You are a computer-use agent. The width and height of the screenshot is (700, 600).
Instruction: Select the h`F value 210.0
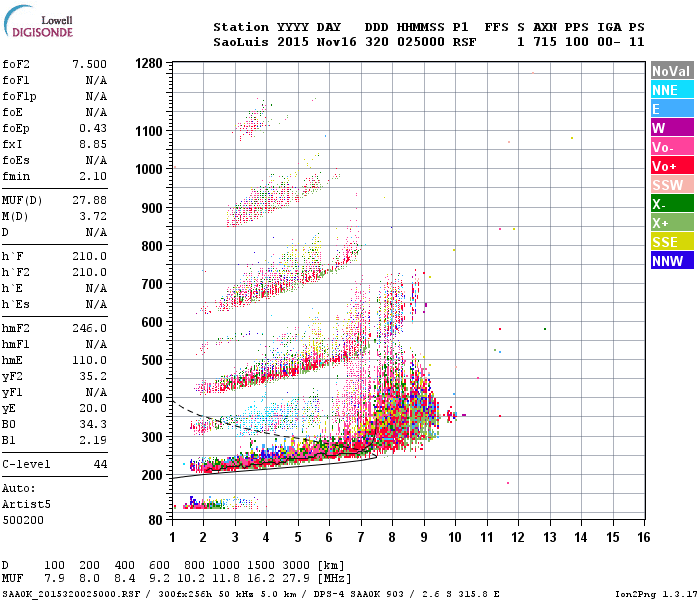pos(90,256)
